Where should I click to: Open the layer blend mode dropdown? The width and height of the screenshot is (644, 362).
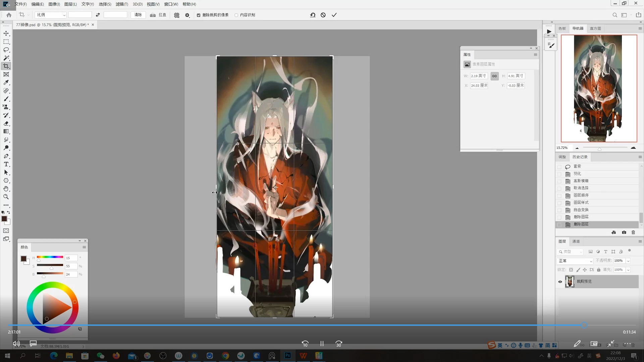coord(575,261)
